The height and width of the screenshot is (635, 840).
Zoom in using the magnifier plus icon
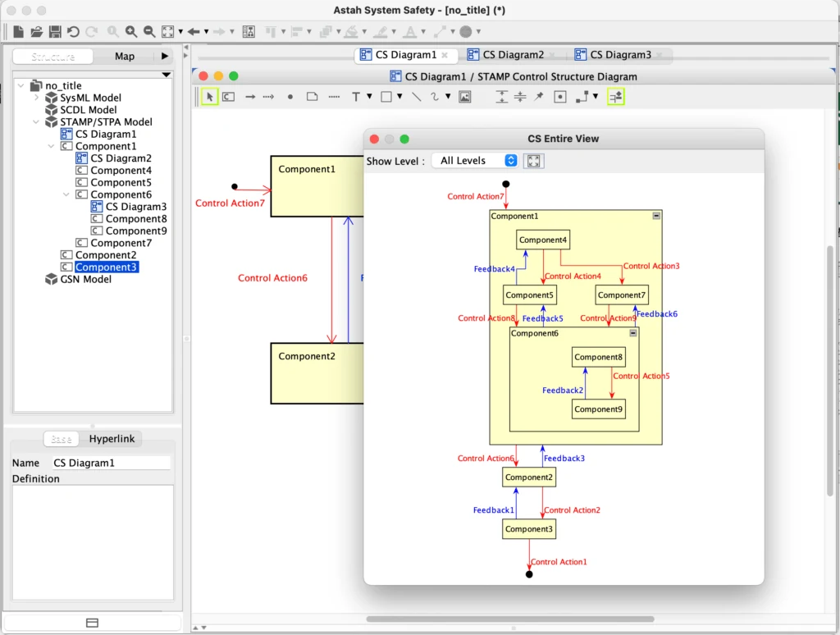point(131,32)
